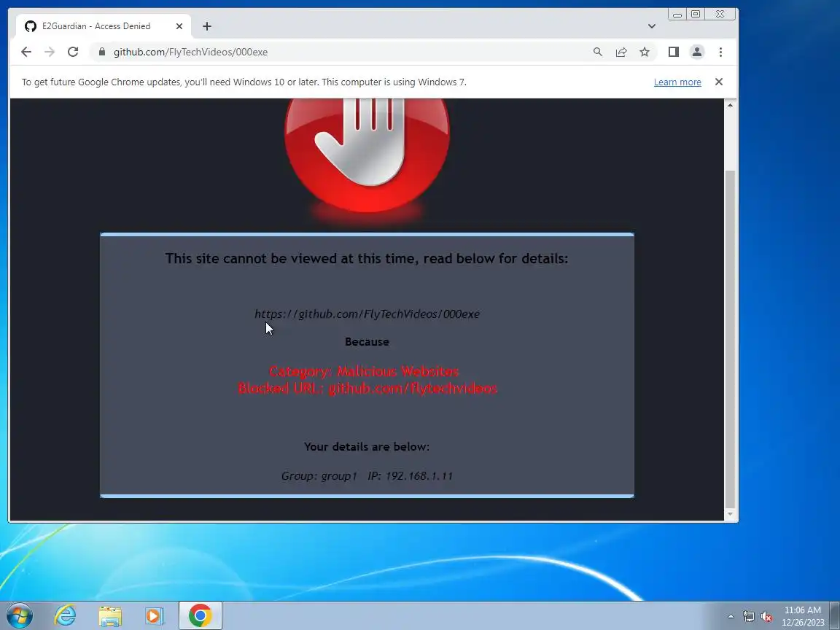This screenshot has height=630, width=840.
Task: Close the Chrome window
Action: click(720, 15)
